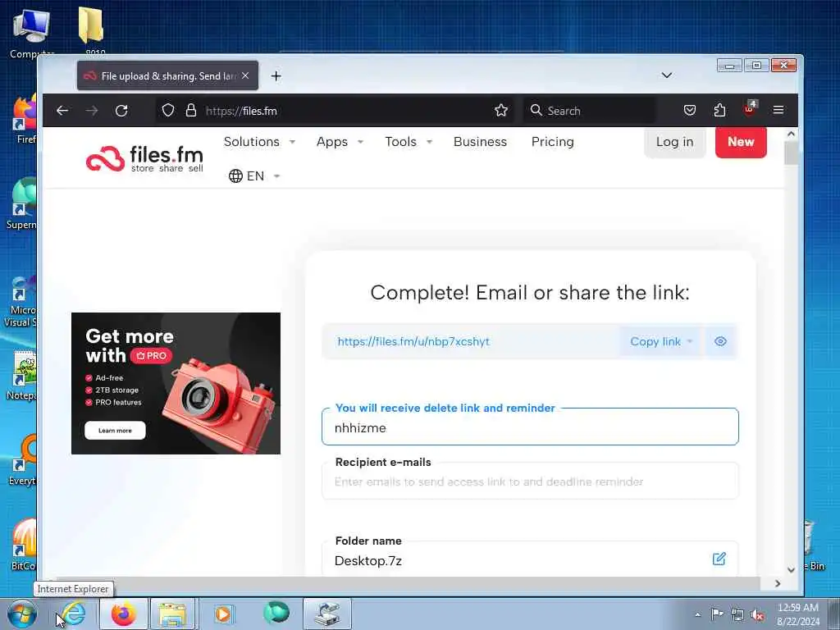Viewport: 840px width, 630px height.
Task: Open the file transfer app in taskbar
Action: tap(327, 614)
